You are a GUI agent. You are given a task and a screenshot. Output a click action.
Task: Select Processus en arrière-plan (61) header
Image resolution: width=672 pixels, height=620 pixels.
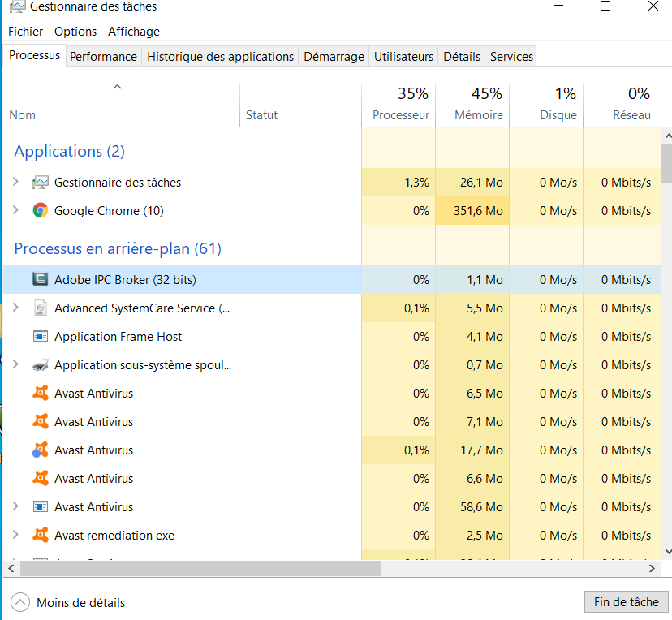pos(118,248)
